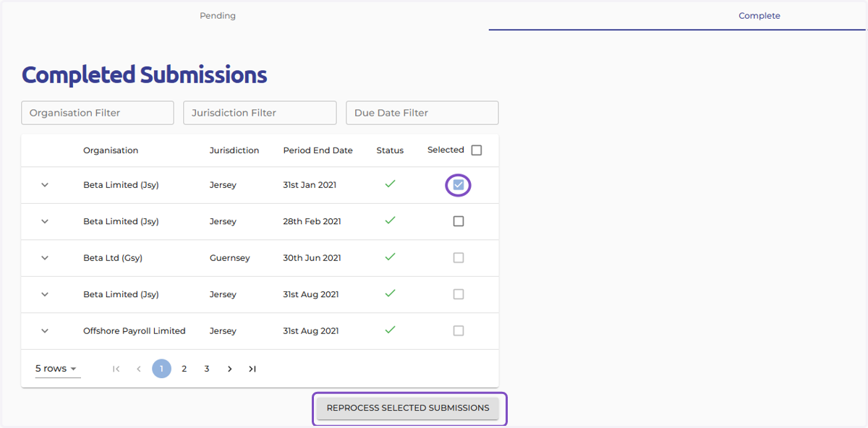The height and width of the screenshot is (428, 868).
Task: Check the Beta Ltd (Gsy) row checkbox
Action: (x=459, y=258)
